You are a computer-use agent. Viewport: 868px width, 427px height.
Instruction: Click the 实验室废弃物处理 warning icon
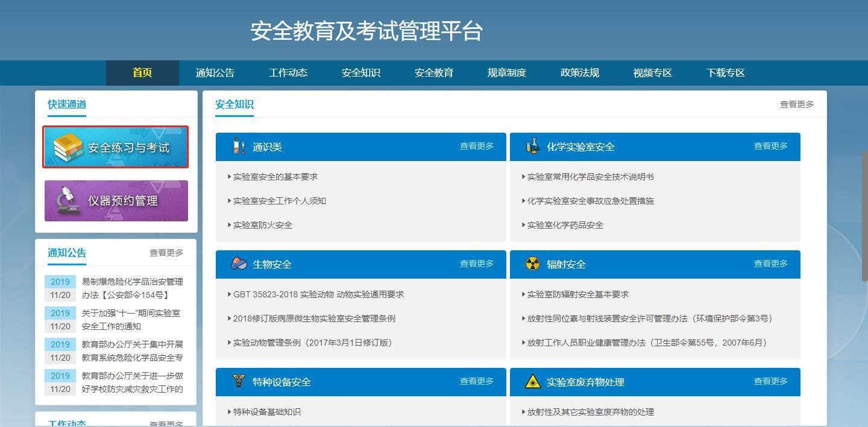pos(532,381)
